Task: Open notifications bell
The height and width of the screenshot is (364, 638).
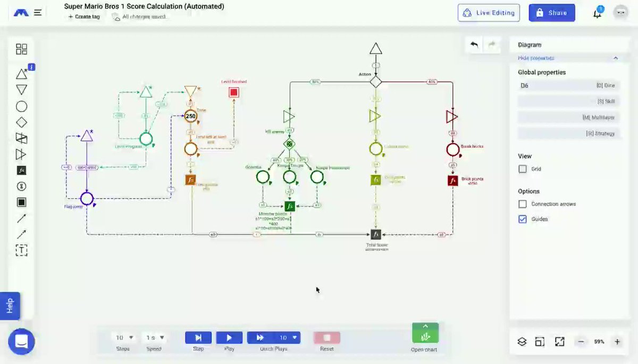Action: click(x=598, y=13)
